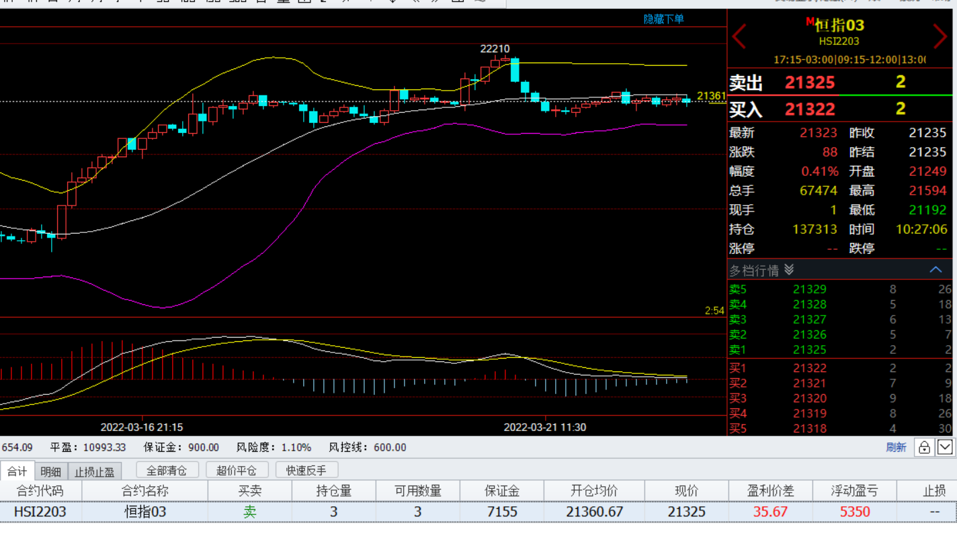Click the 风险度: 1.10% status entry

[274, 447]
